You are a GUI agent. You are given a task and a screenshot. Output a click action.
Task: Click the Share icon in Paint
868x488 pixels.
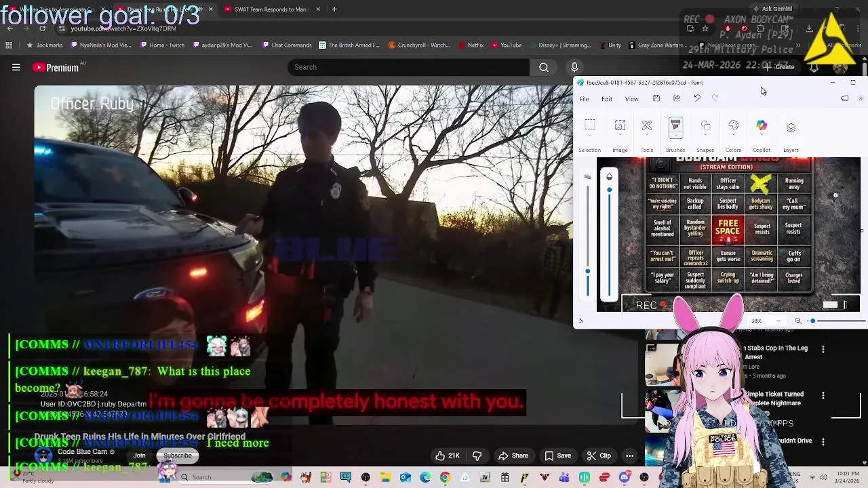tap(677, 98)
